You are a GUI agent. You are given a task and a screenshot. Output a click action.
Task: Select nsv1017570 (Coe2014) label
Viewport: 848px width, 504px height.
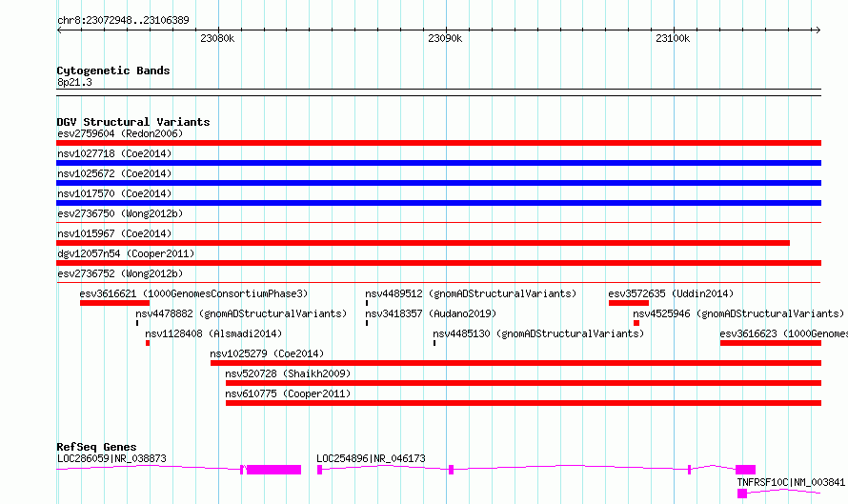[x=114, y=193]
